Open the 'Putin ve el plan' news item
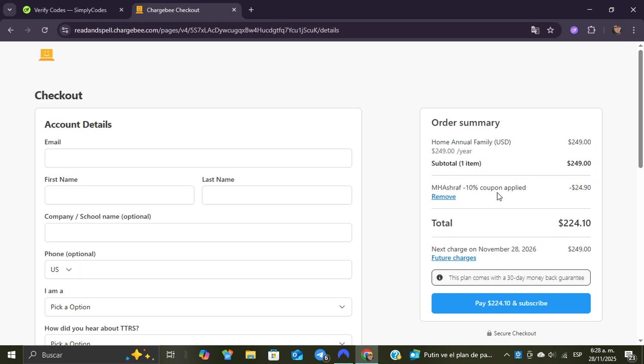 coord(451,355)
